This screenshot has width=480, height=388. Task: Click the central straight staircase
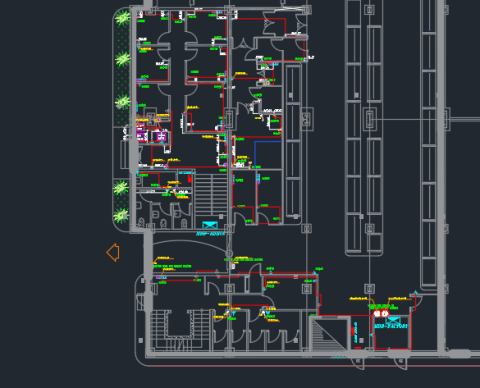pos(211,194)
